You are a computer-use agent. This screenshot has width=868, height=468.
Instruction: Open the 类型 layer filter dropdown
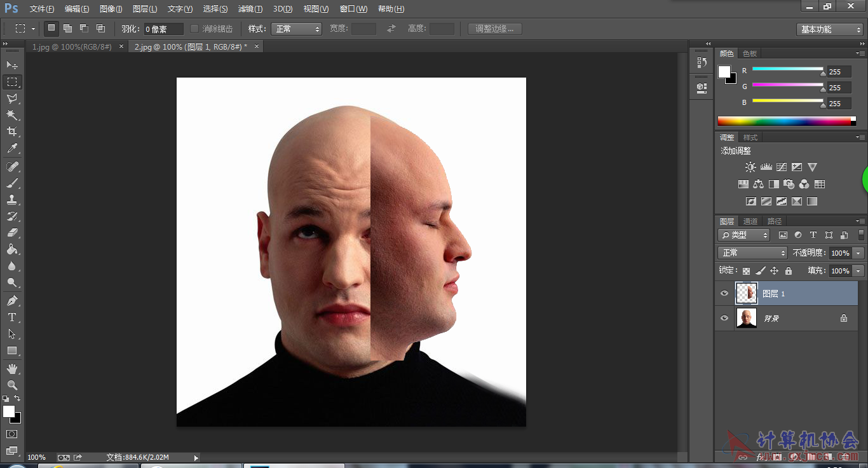743,235
